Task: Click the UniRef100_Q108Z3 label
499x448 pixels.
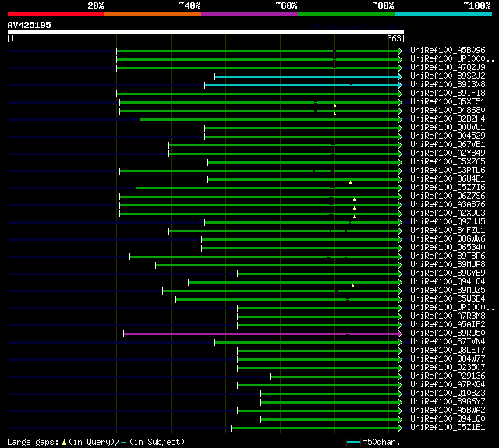Action: click(x=448, y=393)
